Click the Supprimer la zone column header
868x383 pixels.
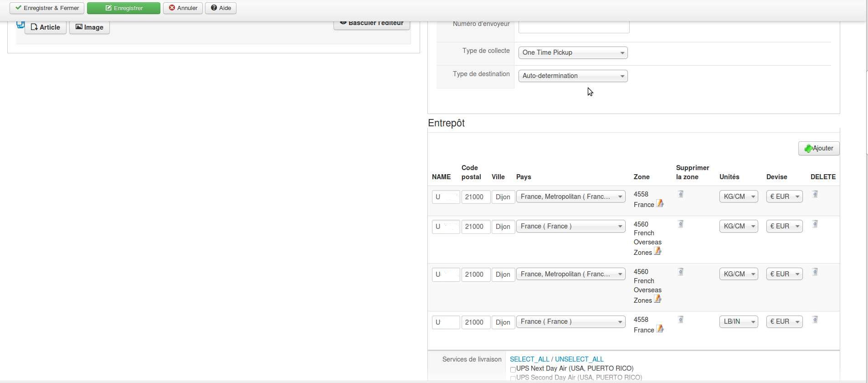(x=693, y=172)
